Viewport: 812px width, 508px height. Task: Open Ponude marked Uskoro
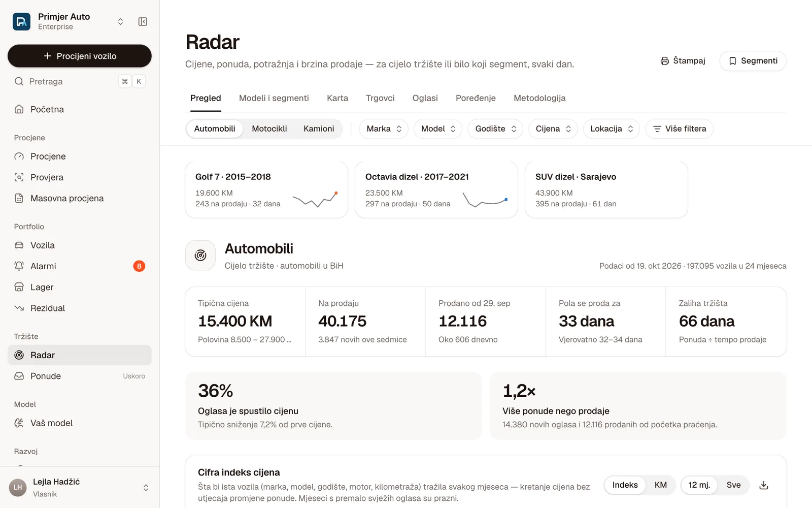click(x=80, y=376)
